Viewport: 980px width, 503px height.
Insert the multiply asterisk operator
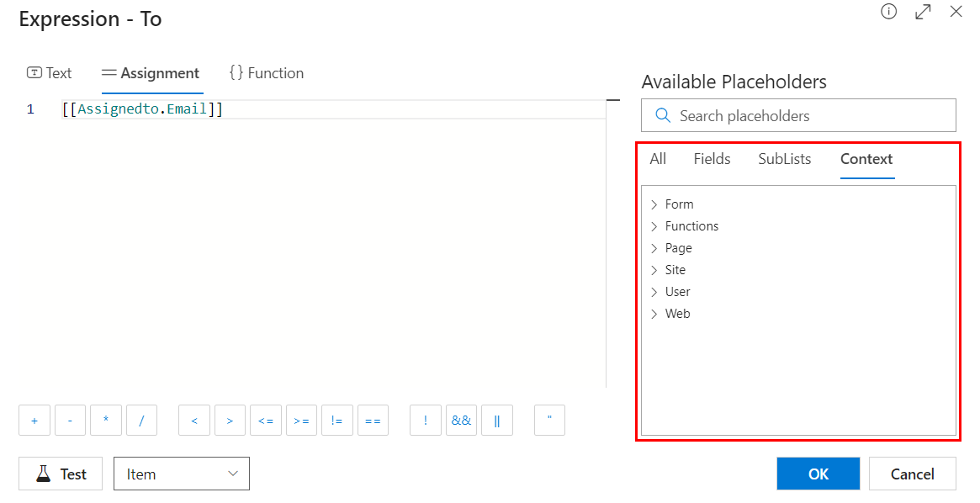106,421
